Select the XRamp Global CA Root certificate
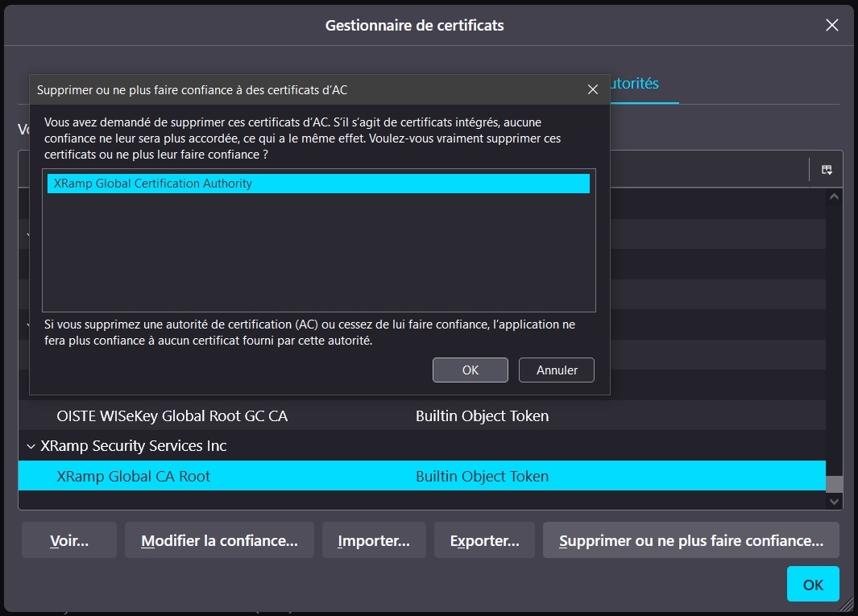This screenshot has width=858, height=616. [x=134, y=476]
